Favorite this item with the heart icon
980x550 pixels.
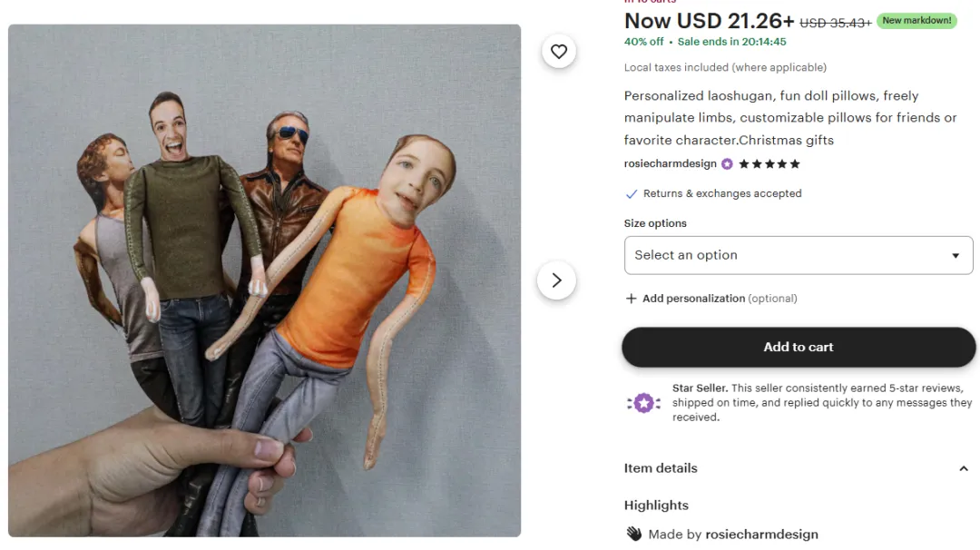pyautogui.click(x=558, y=52)
